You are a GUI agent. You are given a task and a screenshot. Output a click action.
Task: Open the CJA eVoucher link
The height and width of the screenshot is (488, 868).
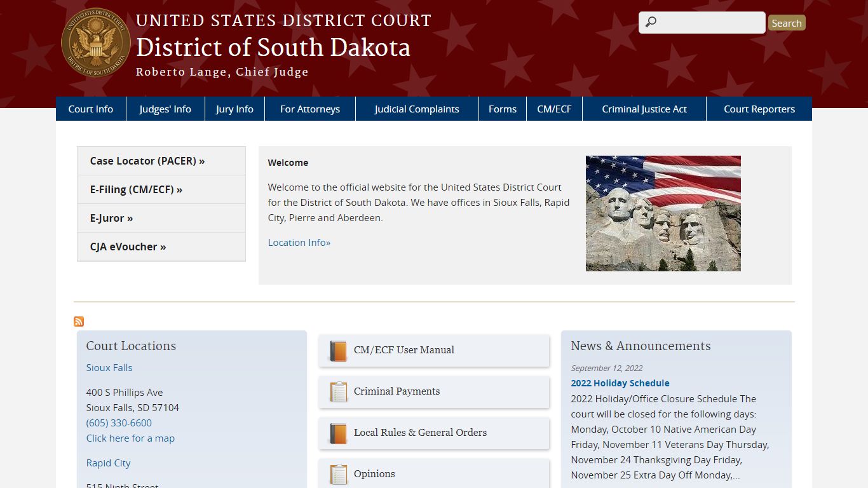coord(161,247)
